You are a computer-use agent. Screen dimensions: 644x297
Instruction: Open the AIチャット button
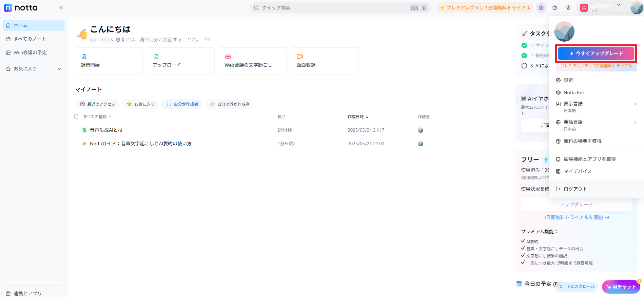coord(621,287)
